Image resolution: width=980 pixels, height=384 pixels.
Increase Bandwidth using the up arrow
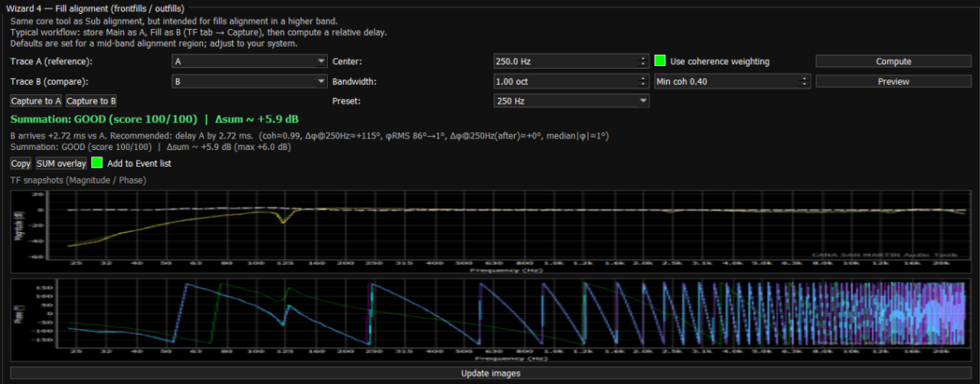tap(643, 78)
